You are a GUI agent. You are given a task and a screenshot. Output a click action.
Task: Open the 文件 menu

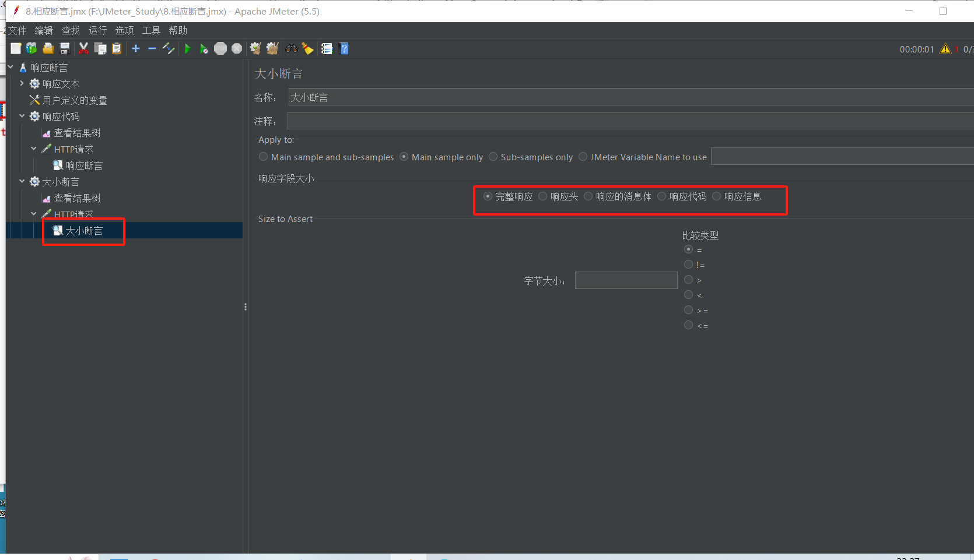17,30
